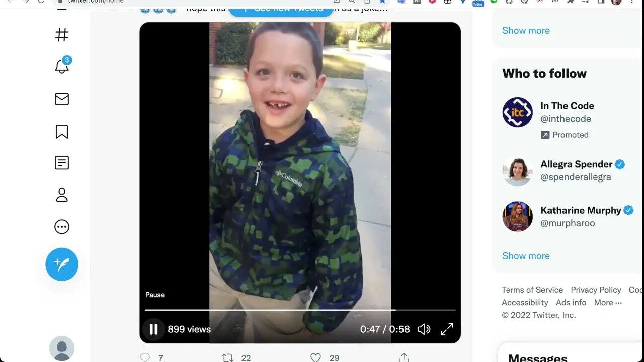This screenshot has width=644, height=362.
Task: Seek on the video progress bar
Action: tap(300, 310)
